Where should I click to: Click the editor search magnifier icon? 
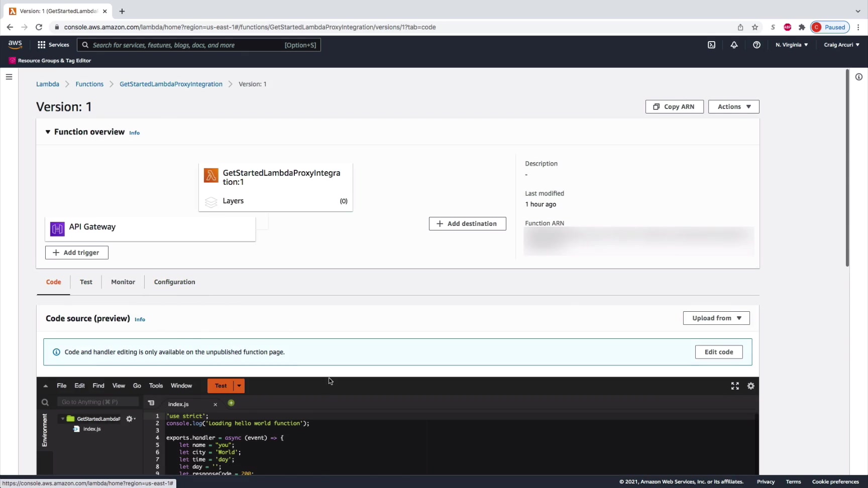coord(45,402)
